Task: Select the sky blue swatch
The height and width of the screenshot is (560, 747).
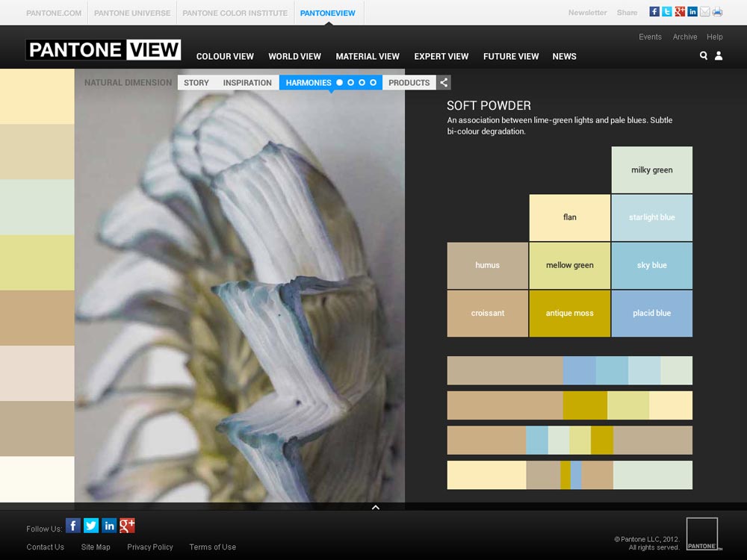Action: [651, 266]
